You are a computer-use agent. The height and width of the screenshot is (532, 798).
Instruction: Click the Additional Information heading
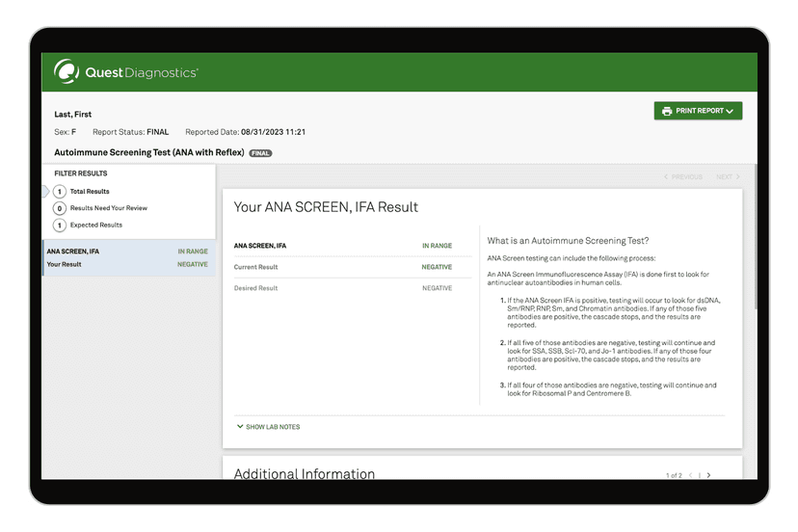coord(304,473)
